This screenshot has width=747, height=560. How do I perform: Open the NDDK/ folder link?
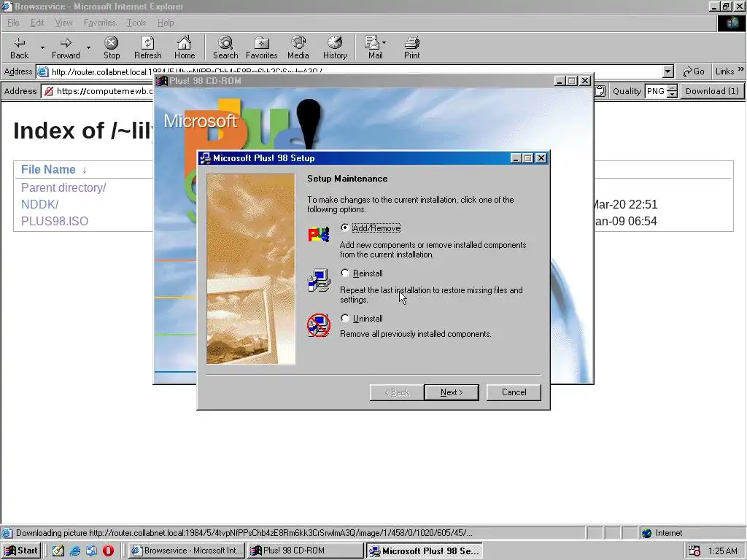[39, 204]
